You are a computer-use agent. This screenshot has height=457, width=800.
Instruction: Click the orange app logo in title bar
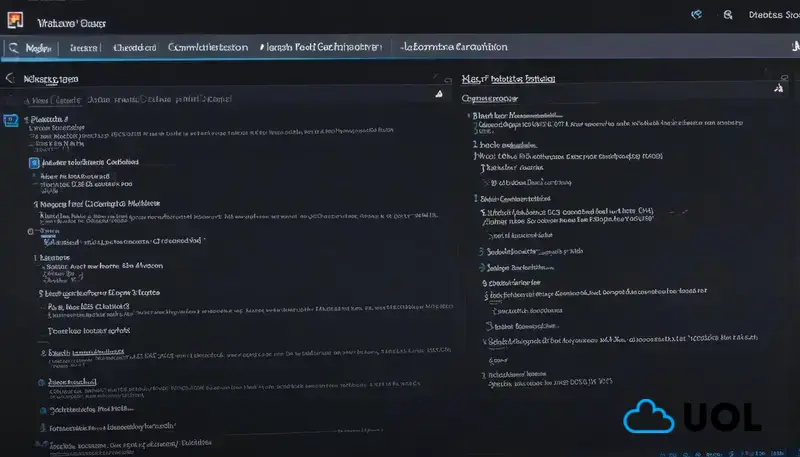pyautogui.click(x=15, y=20)
